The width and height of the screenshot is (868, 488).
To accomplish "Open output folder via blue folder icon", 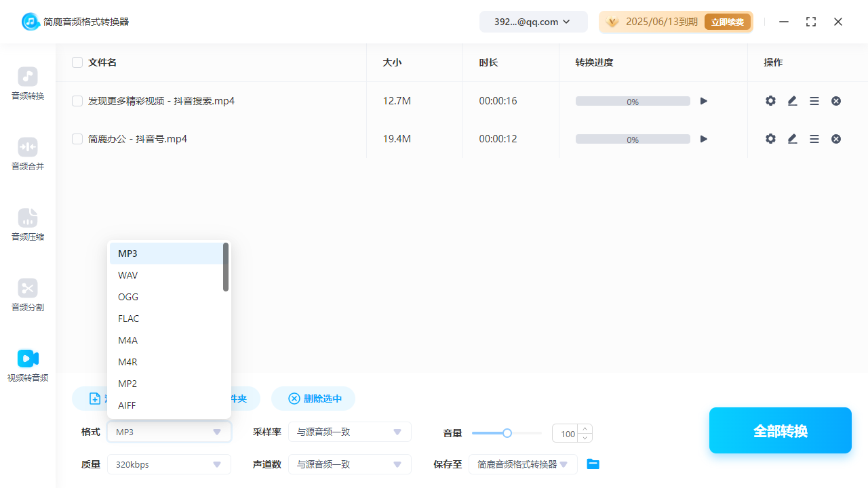I will (593, 464).
